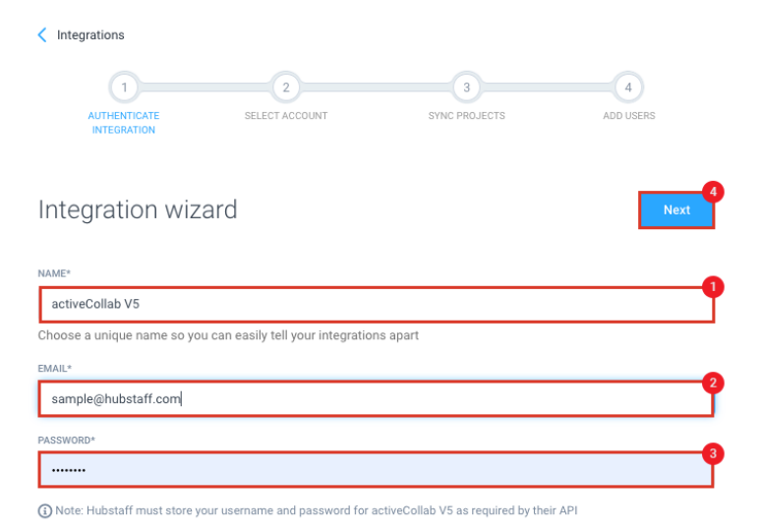This screenshot has width=762, height=532.
Task: Click red badge 2 on the Email field
Action: pos(714,382)
